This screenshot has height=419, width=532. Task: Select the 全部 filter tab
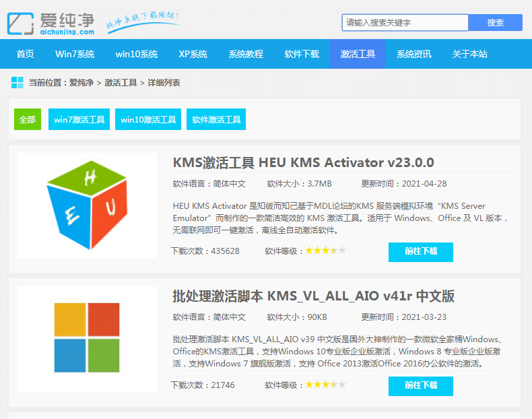pos(28,119)
